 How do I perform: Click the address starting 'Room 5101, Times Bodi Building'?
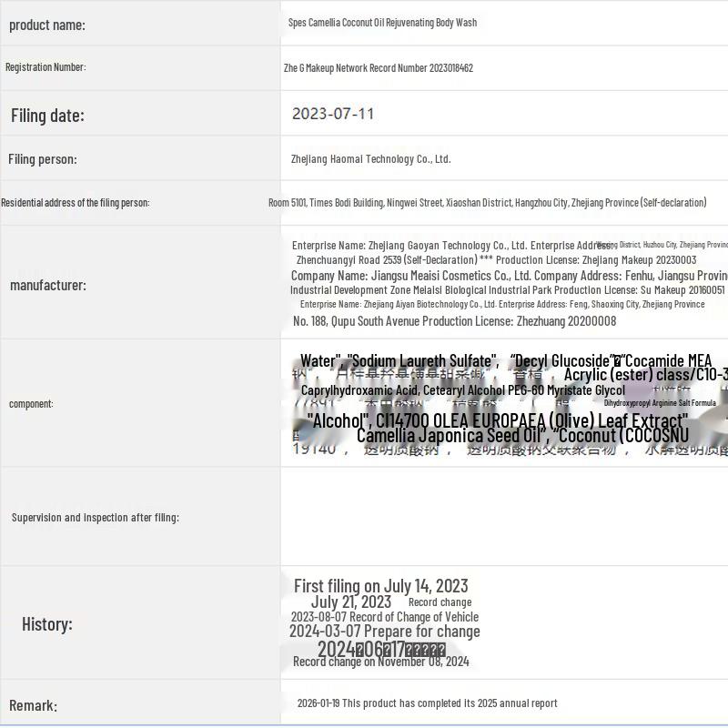[x=488, y=203]
